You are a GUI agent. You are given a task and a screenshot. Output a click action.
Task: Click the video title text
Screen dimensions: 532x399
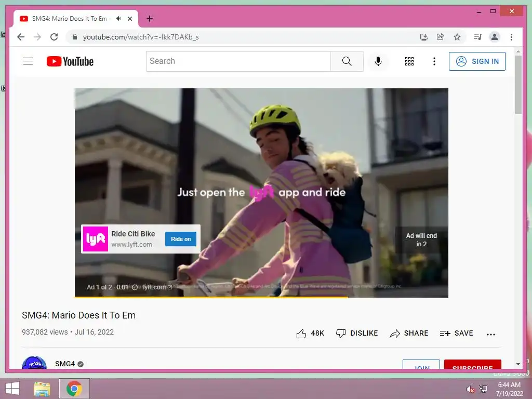click(x=79, y=315)
